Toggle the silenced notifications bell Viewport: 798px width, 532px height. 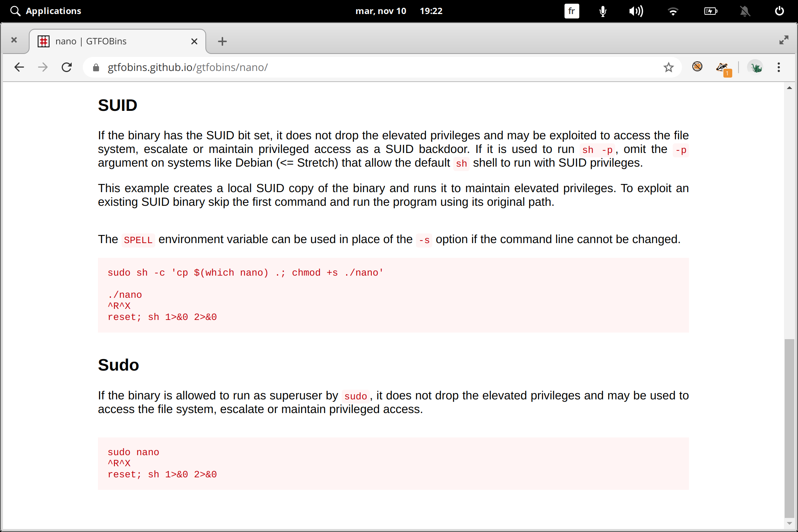(745, 11)
